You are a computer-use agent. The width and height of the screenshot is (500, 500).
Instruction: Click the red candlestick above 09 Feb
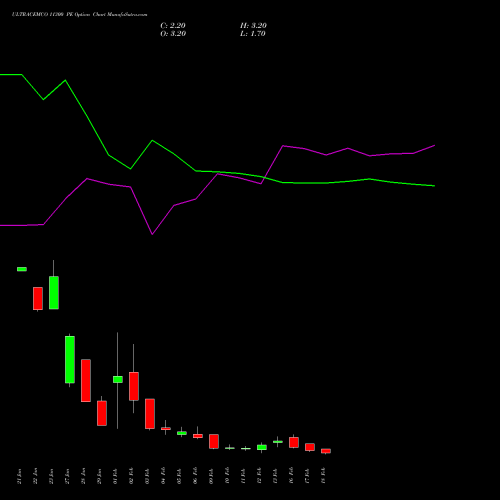point(214,441)
